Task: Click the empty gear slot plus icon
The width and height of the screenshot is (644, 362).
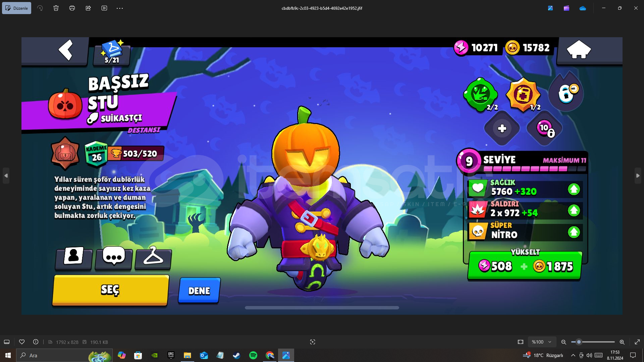Action: click(502, 128)
